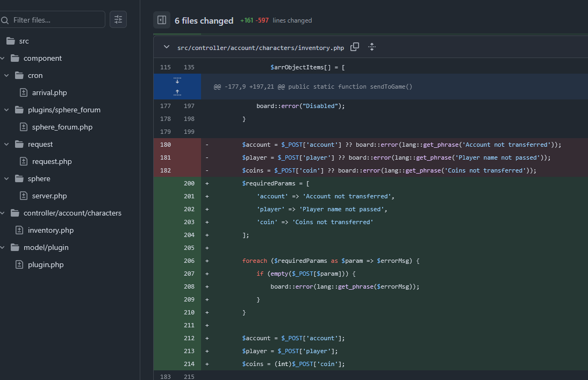This screenshot has width=588, height=380.
Task: Click the '$coins = (int)$_POST' added line
Action: [x=293, y=364]
